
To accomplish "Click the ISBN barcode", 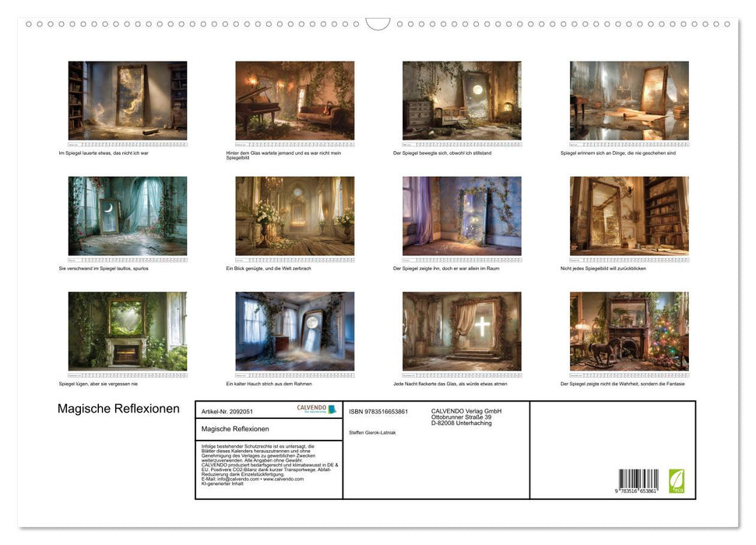I will pos(638,482).
